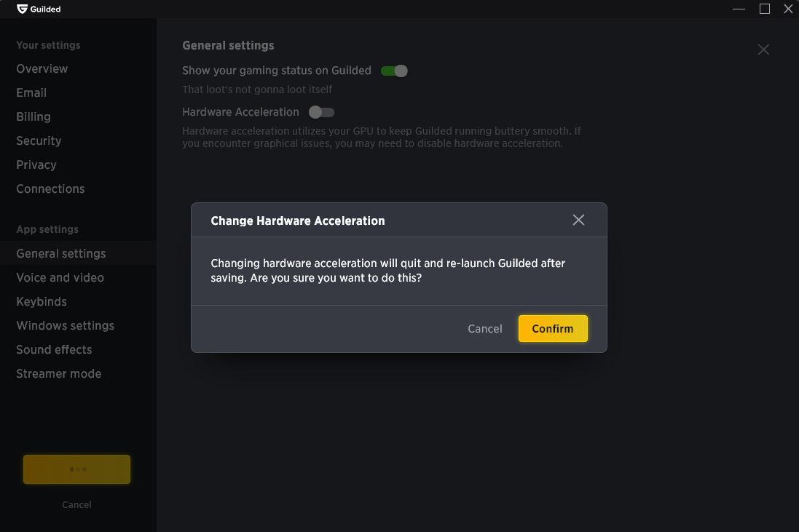The image size is (799, 532).
Task: Go to Keybinds settings
Action: (42, 301)
